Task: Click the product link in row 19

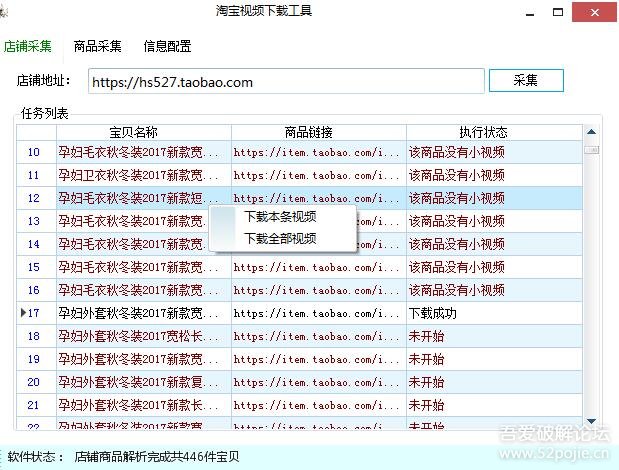Action: click(319, 359)
